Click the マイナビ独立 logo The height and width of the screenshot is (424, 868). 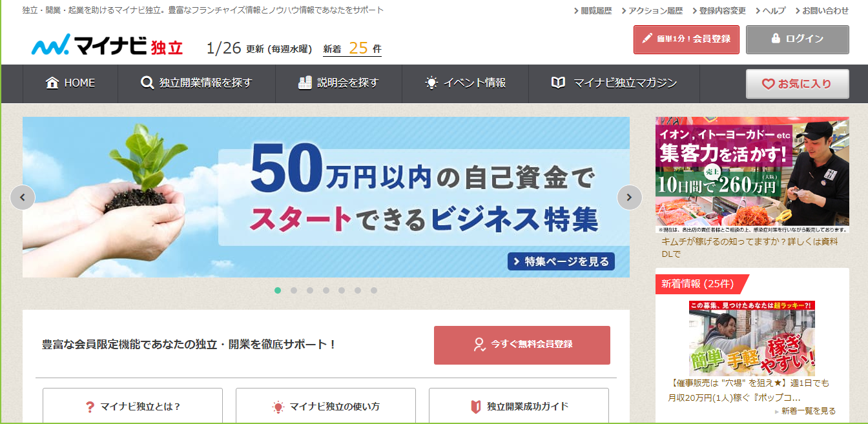[107, 45]
